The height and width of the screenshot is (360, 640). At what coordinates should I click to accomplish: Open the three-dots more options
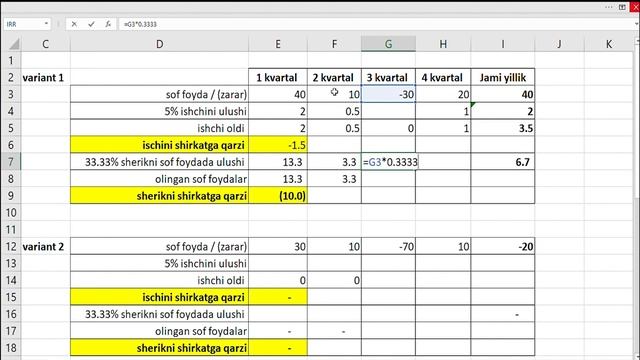click(609, 7)
